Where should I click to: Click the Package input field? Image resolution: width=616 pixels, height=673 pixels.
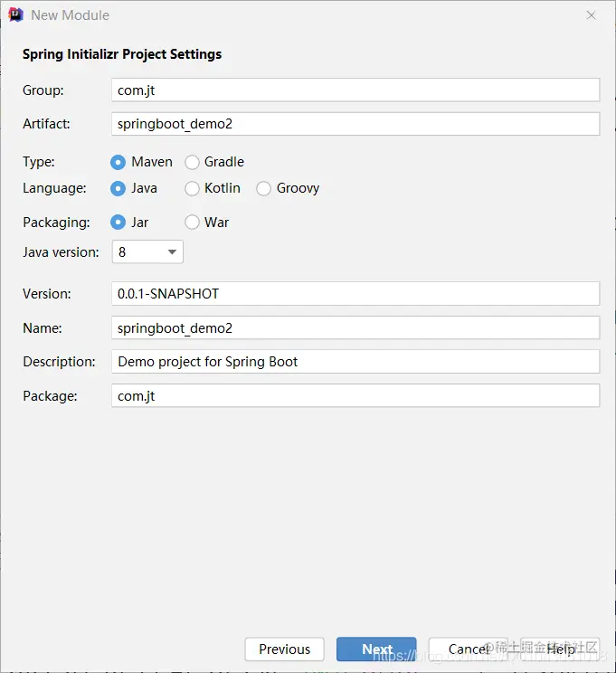pyautogui.click(x=355, y=395)
